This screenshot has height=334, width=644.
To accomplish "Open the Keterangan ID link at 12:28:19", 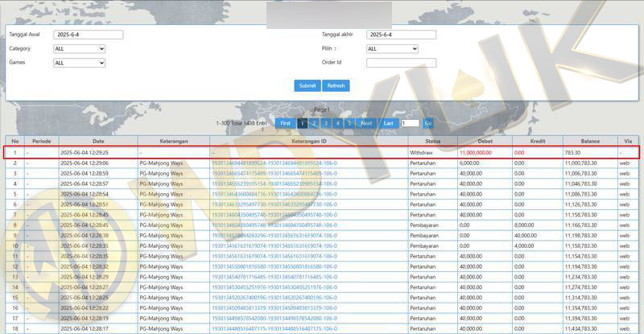I will click(x=275, y=319).
